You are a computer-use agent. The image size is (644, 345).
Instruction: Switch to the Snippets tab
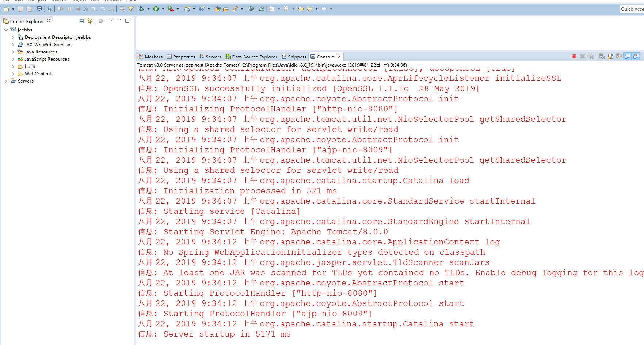294,57
